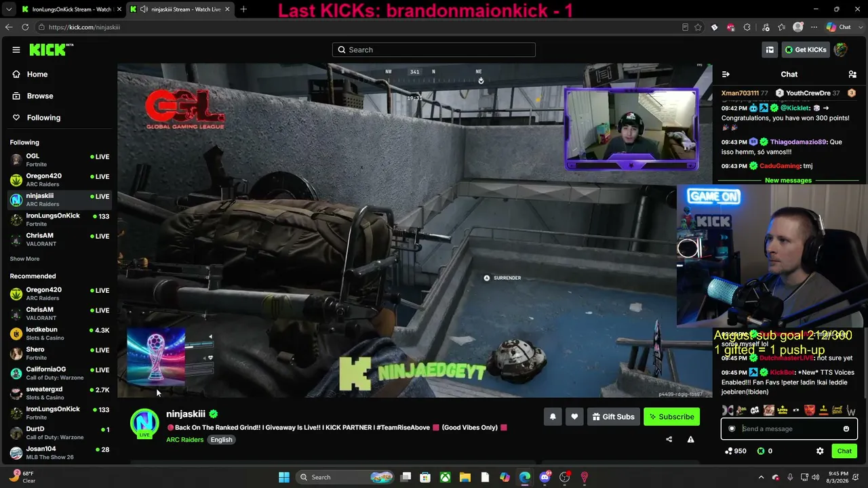Viewport: 868px width, 488px height.
Task: Expand the Following list with Show More
Action: 24,259
